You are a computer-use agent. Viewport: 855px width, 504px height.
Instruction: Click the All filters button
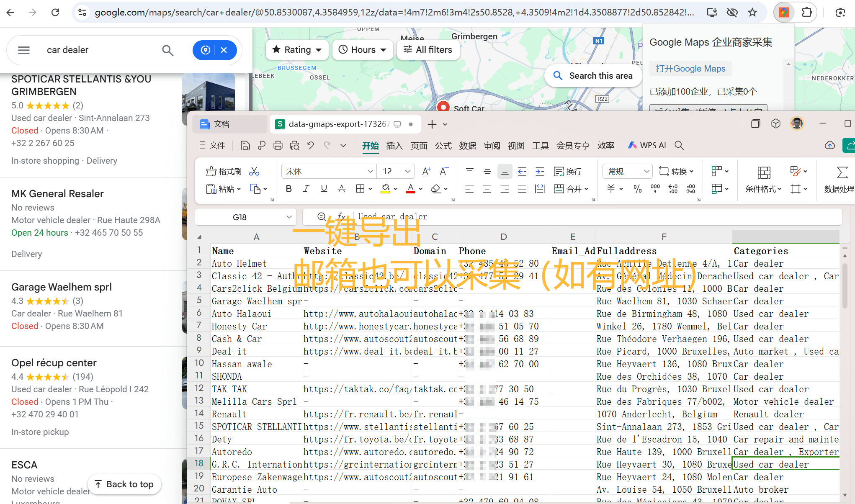428,50
